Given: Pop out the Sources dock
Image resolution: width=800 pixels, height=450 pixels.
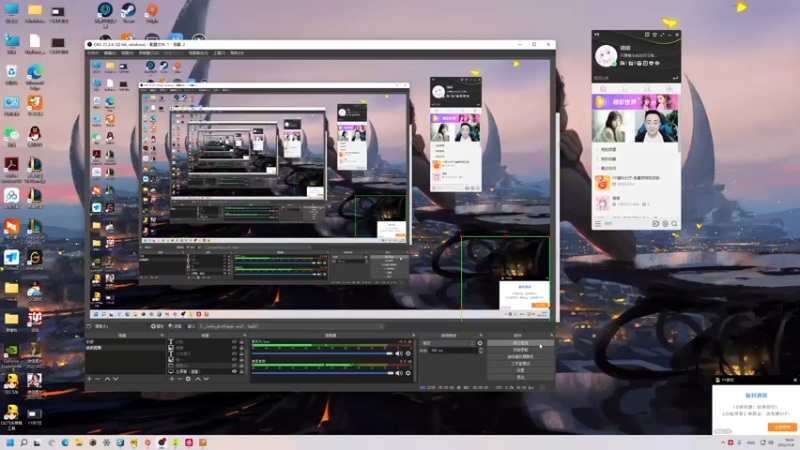Looking at the screenshot, I should [x=245, y=335].
